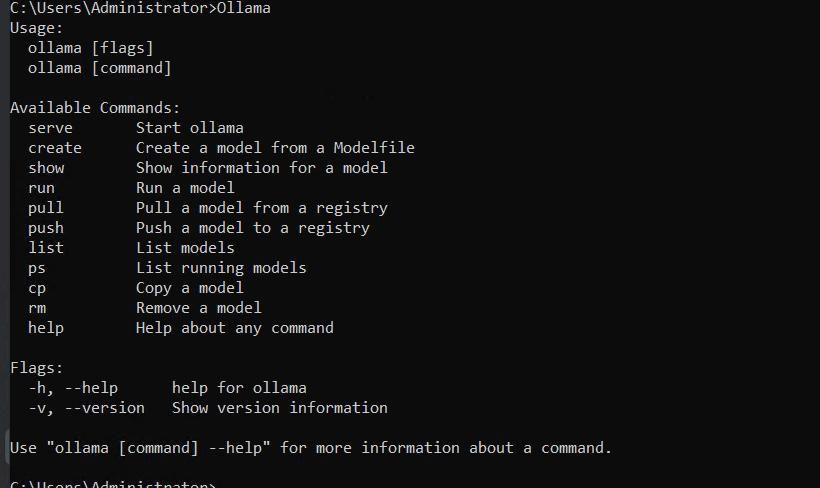Click the 'rm' command entry
This screenshot has width=820, height=488.
pyautogui.click(x=37, y=308)
